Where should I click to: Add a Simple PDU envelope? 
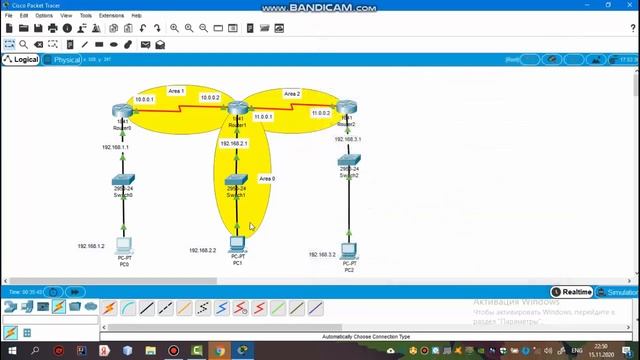[145, 44]
